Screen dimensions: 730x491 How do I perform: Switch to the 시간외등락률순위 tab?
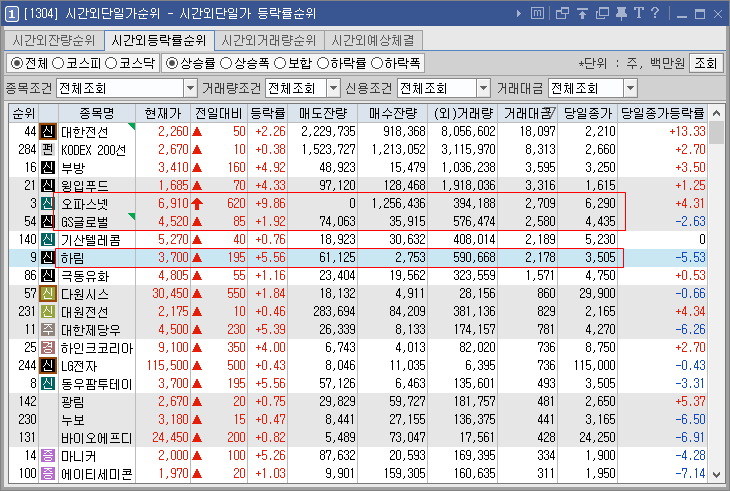[x=159, y=40]
